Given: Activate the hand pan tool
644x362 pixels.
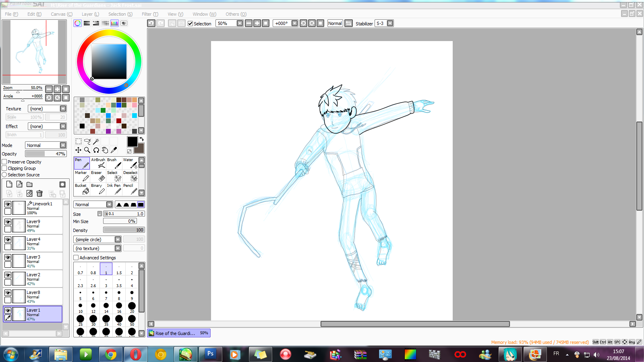Looking at the screenshot, I should click(x=105, y=150).
